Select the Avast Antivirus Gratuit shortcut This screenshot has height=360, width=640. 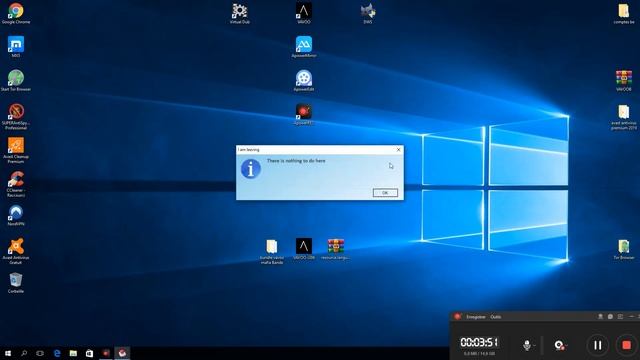pos(16,251)
